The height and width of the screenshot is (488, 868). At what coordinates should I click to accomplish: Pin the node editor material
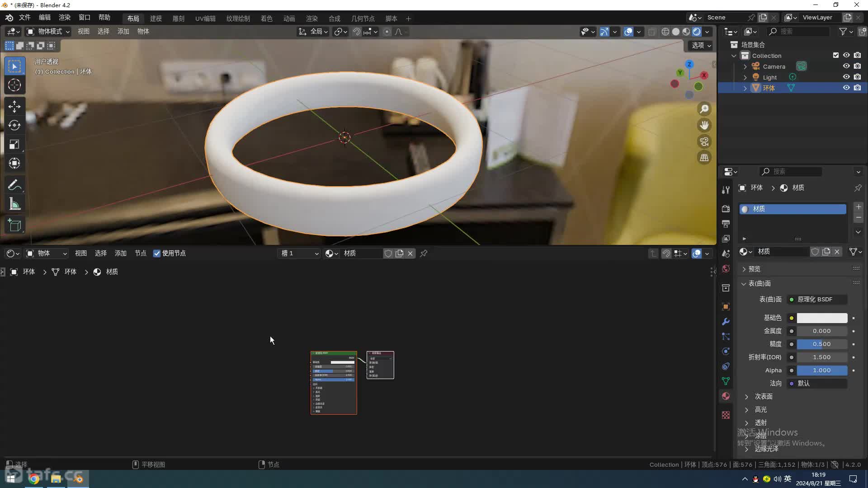[424, 253]
